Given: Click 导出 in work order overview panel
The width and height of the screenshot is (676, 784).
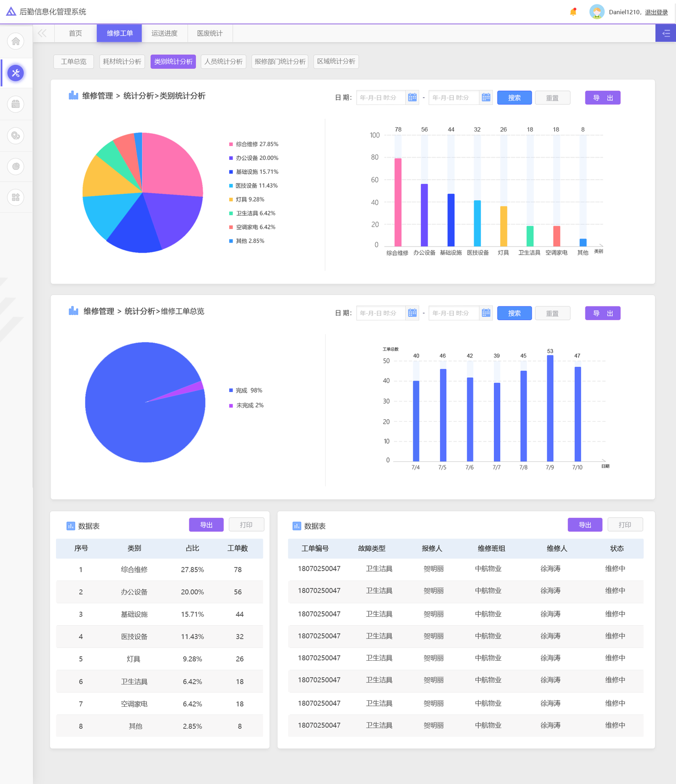Looking at the screenshot, I should click(x=603, y=313).
